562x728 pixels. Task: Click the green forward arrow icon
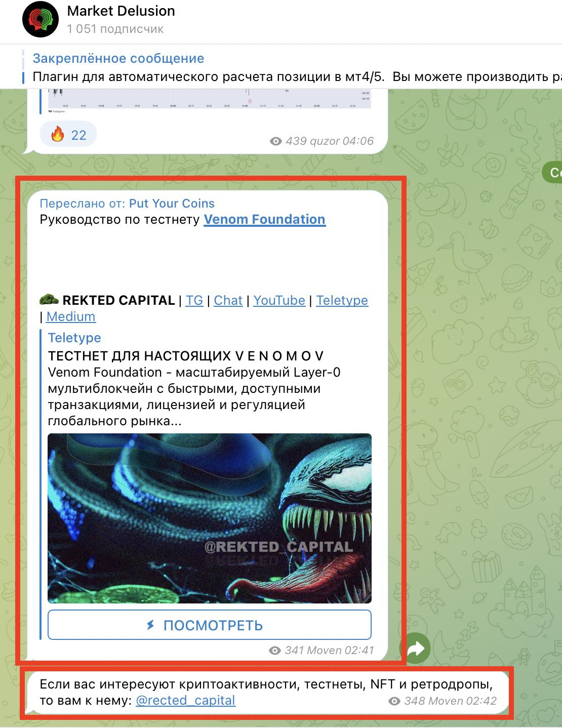point(416,648)
